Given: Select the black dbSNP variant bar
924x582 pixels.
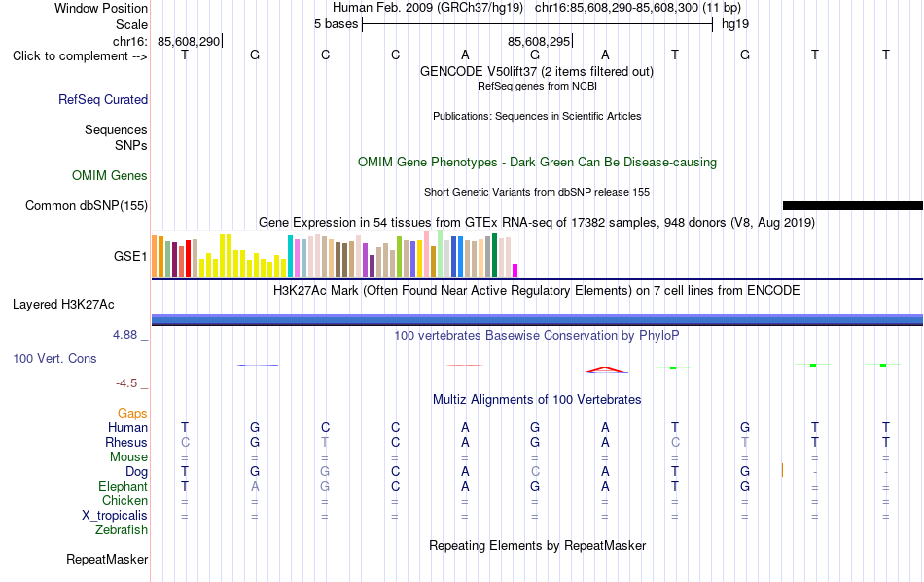Looking at the screenshot, I should [853, 205].
